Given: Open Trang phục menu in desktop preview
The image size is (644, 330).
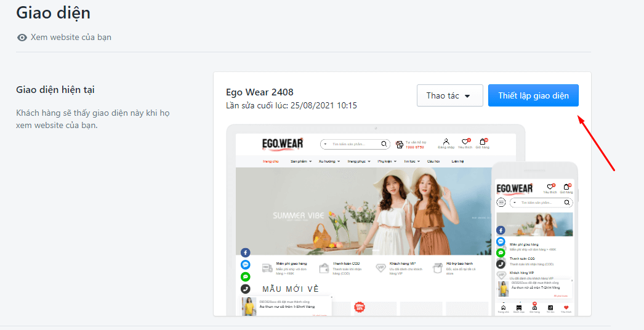Looking at the screenshot, I should 358,161.
